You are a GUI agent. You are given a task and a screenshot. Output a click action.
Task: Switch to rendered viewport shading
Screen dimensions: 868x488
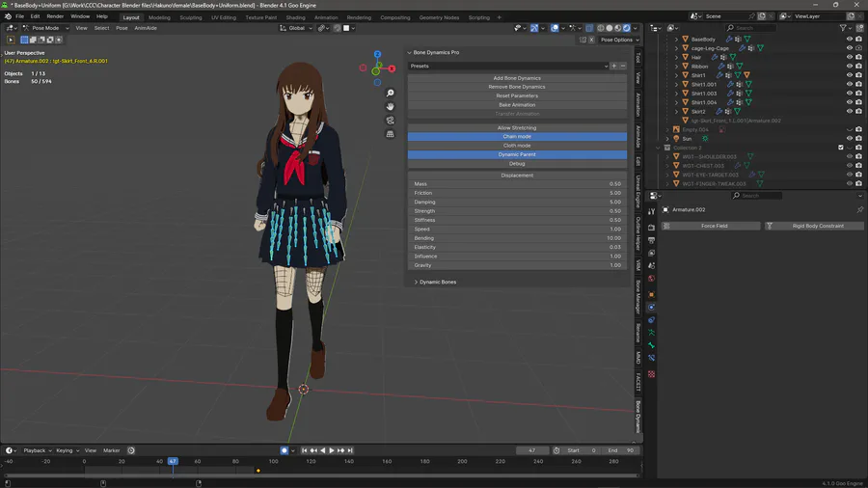[626, 28]
